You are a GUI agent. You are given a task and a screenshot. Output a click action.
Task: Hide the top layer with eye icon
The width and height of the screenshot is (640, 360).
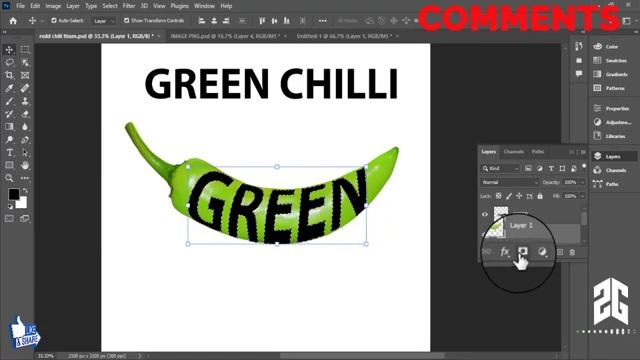pyautogui.click(x=485, y=214)
